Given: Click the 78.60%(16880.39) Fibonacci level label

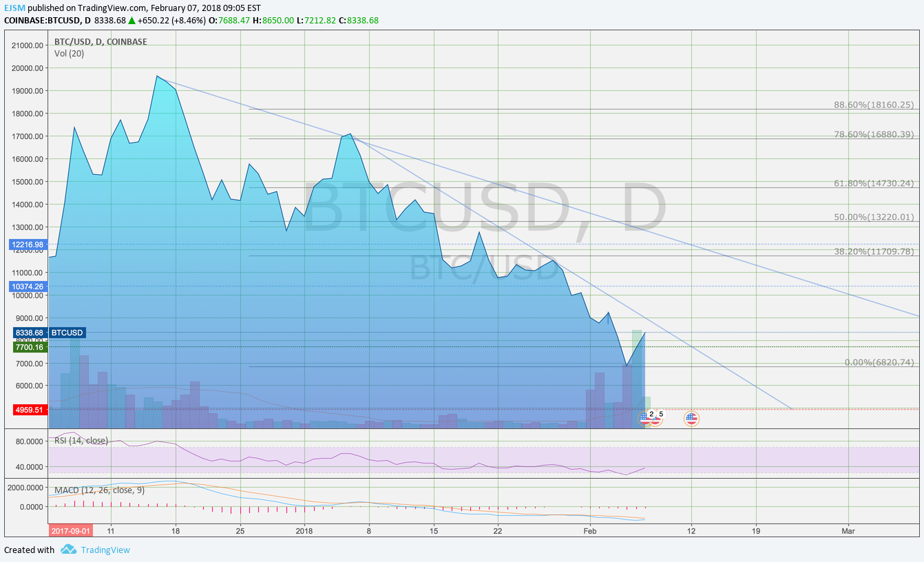Looking at the screenshot, I should point(874,134).
